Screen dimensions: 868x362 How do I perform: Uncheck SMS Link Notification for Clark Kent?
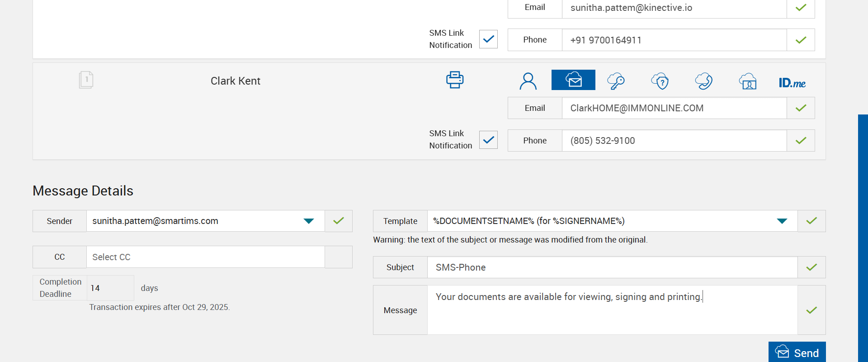[x=488, y=140]
